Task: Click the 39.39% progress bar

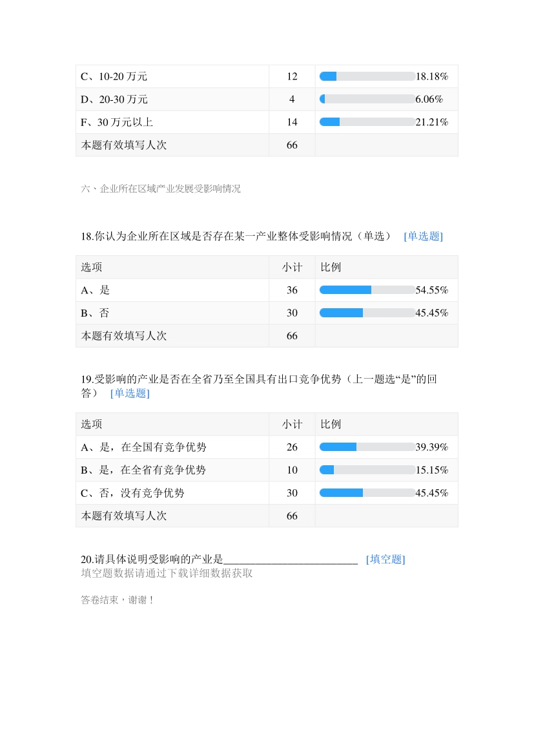Action: point(367,447)
